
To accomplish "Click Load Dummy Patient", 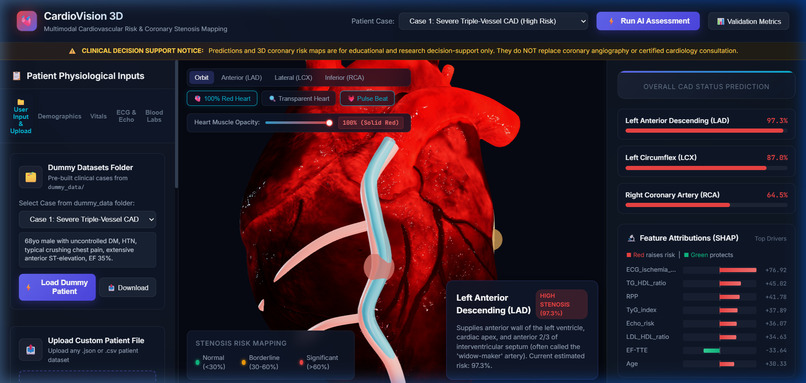I will pos(57,287).
